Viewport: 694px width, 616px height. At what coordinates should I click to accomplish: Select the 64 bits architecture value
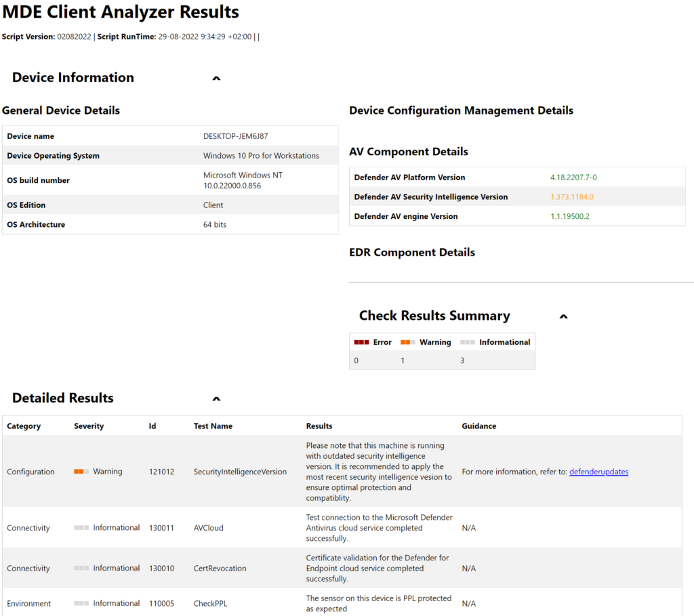point(215,224)
